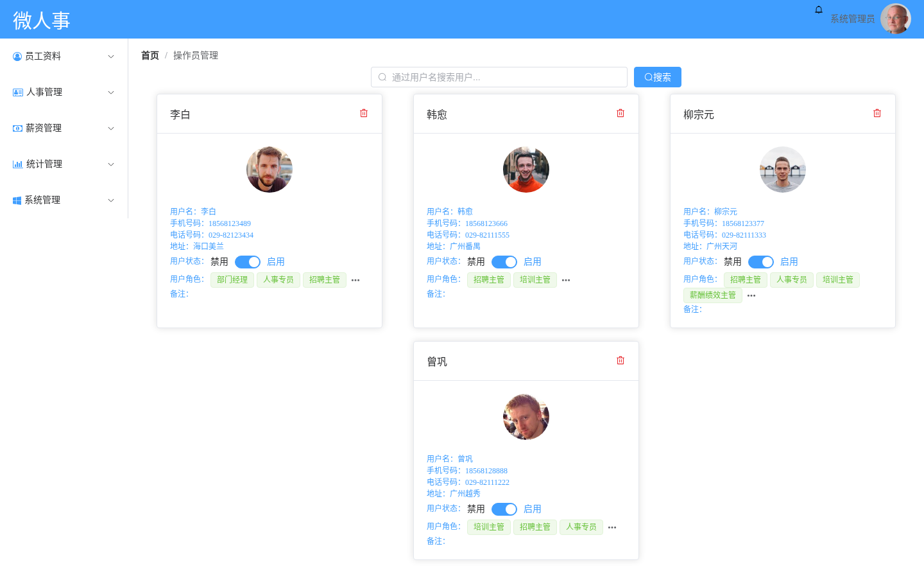Open more roles for 柳宗元

click(x=751, y=295)
